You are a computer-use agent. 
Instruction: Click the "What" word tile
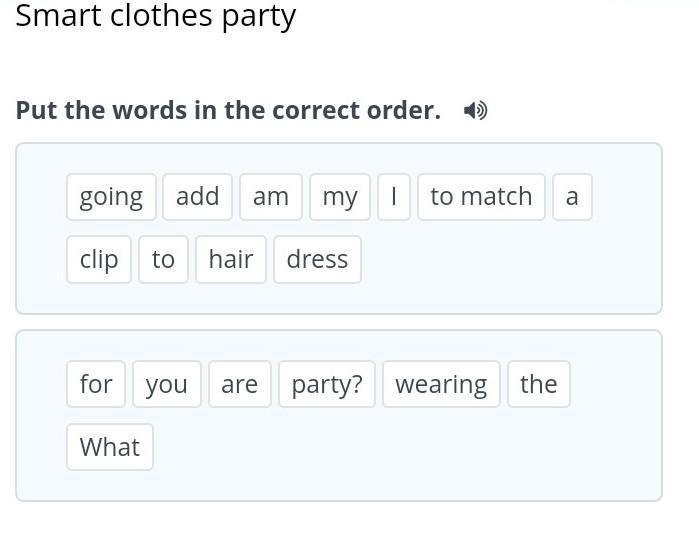[x=110, y=447]
